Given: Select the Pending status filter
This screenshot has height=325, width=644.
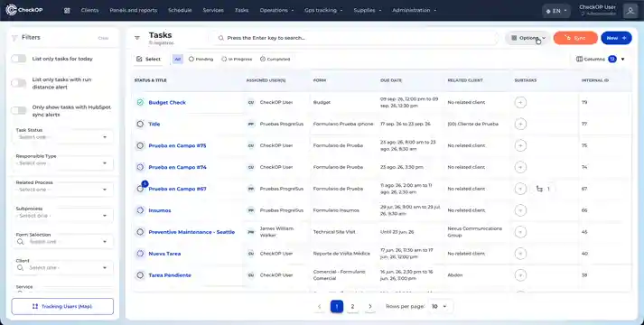Looking at the screenshot, I should coord(201,59).
